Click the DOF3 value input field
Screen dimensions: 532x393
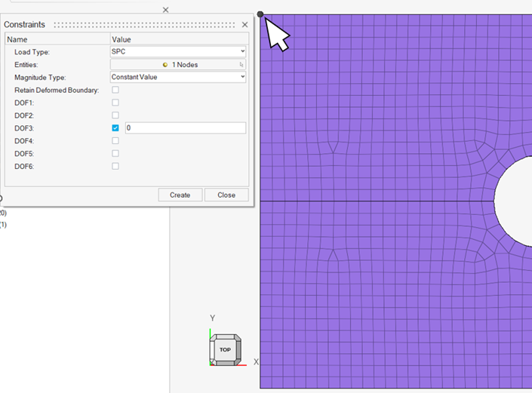click(x=185, y=128)
